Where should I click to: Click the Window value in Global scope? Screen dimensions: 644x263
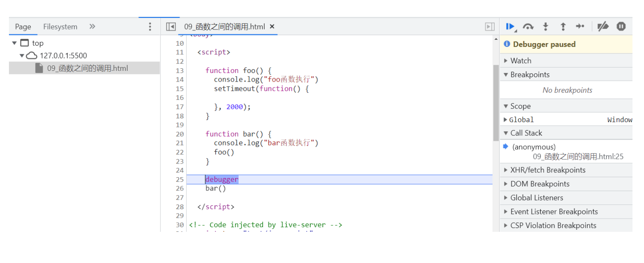pyautogui.click(x=620, y=120)
